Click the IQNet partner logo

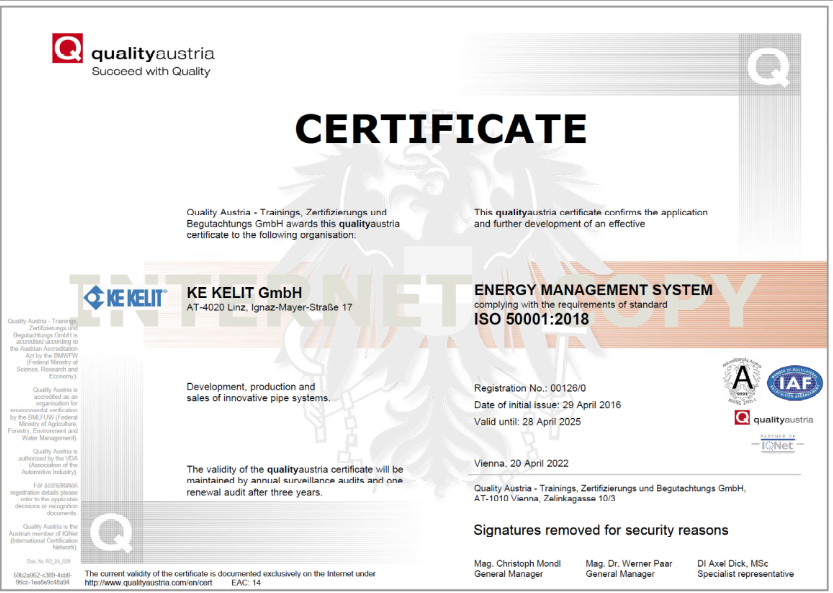tap(777, 444)
